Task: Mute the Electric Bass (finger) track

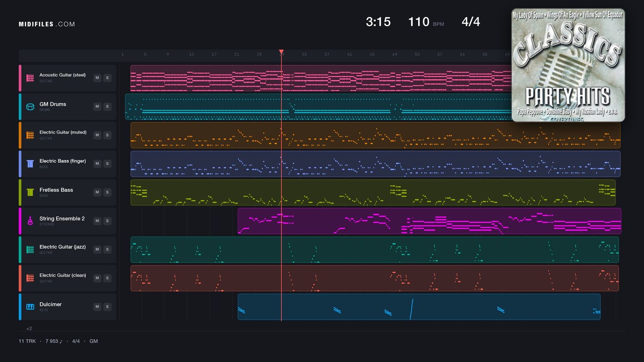Action: [97, 164]
